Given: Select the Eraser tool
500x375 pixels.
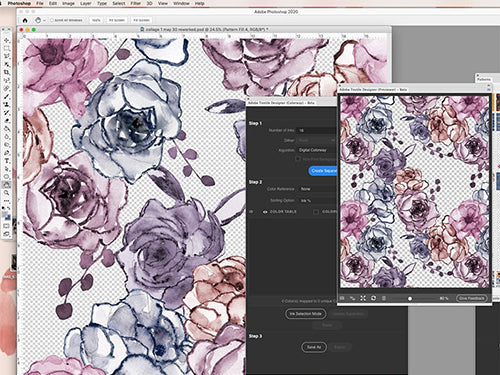Looking at the screenshot, I should [6, 121].
